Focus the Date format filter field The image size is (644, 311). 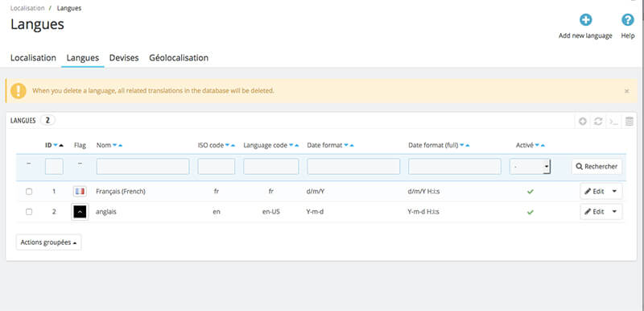pyautogui.click(x=353, y=167)
